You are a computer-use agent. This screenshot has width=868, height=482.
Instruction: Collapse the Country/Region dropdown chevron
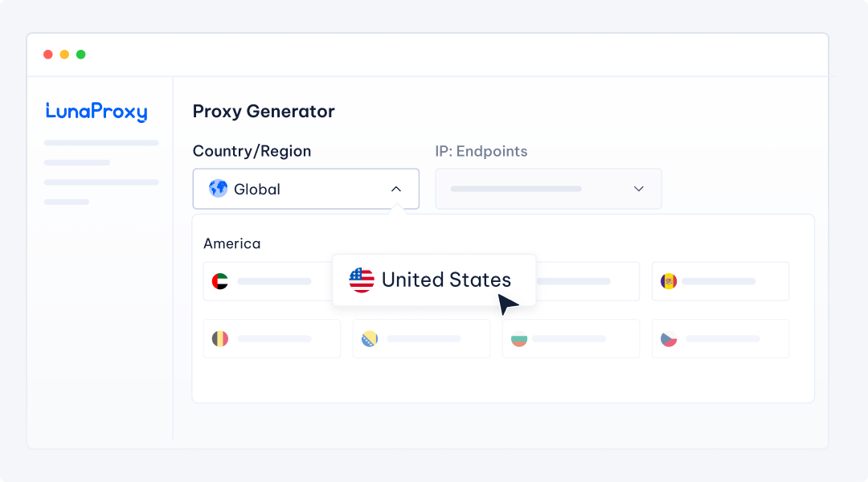[395, 189]
